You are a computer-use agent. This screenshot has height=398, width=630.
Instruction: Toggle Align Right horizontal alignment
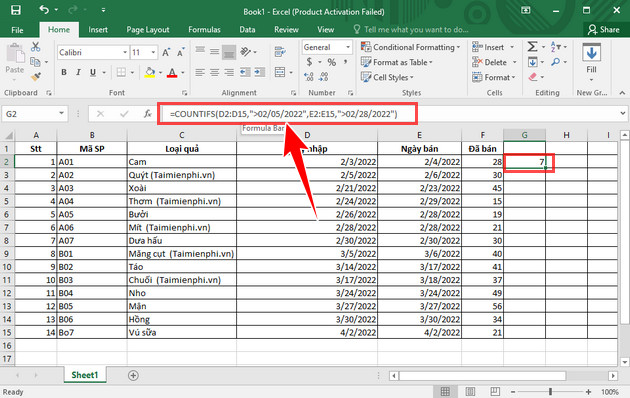tap(229, 72)
